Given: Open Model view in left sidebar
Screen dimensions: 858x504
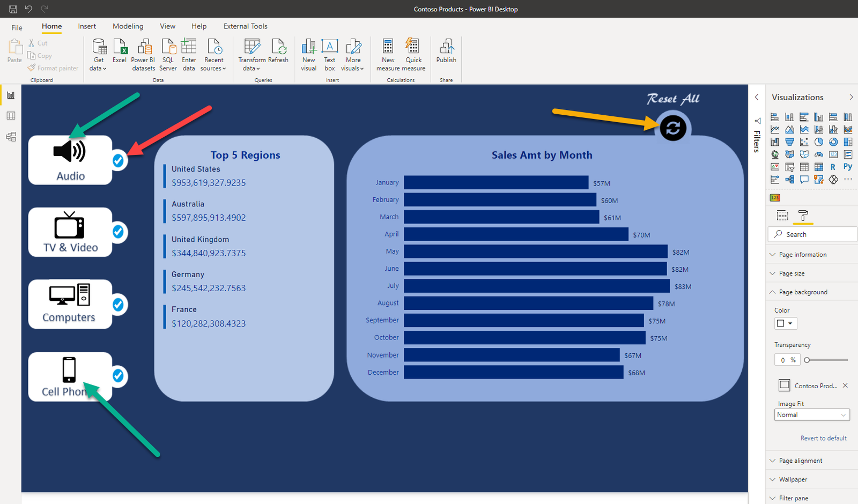Looking at the screenshot, I should point(11,137).
